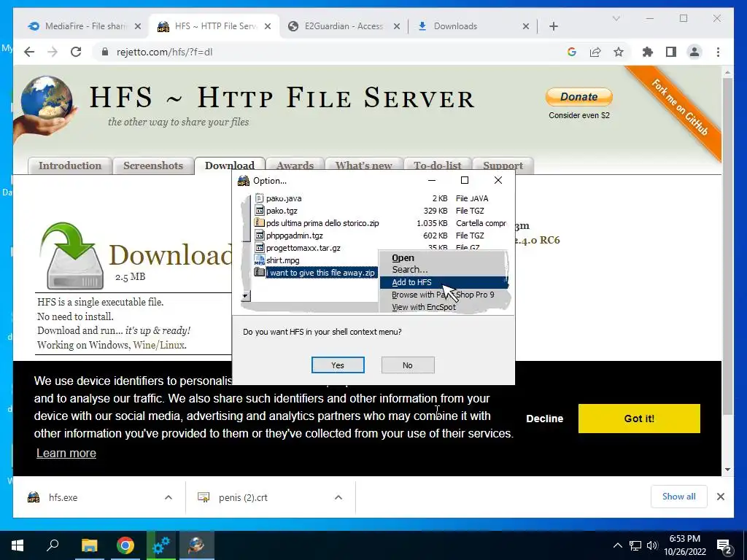
Task: Click the site lock icon in address bar
Action: tap(105, 52)
